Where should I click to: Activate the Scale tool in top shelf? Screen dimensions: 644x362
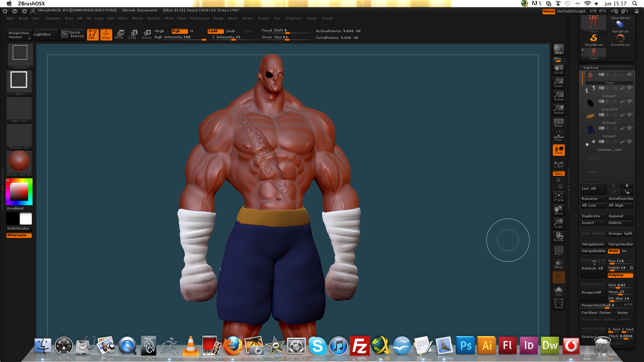pyautogui.click(x=133, y=34)
